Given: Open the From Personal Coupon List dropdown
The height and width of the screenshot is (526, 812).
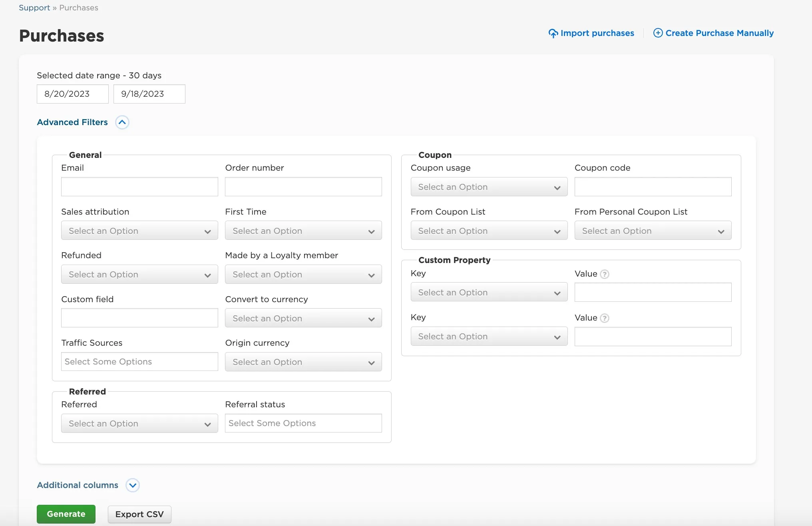Looking at the screenshot, I should 653,231.
